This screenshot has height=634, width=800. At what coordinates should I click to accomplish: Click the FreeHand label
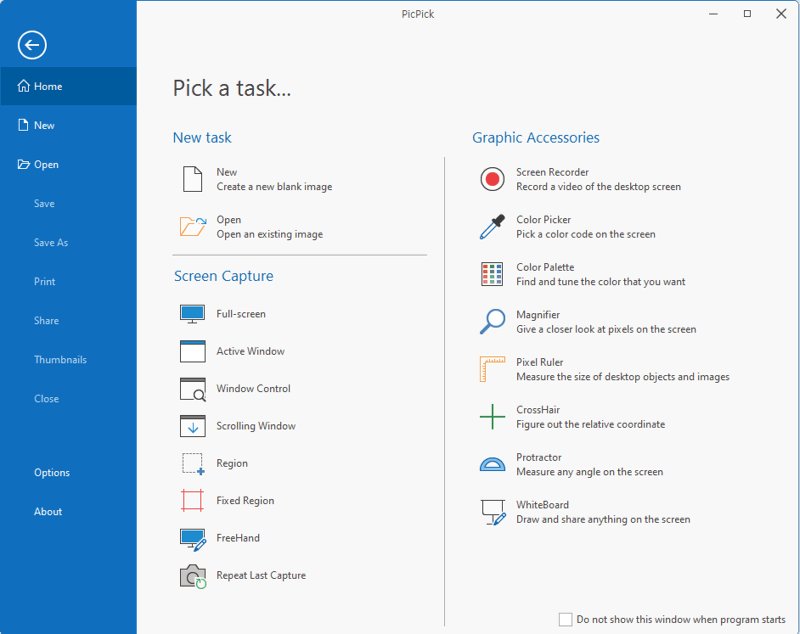(x=238, y=538)
